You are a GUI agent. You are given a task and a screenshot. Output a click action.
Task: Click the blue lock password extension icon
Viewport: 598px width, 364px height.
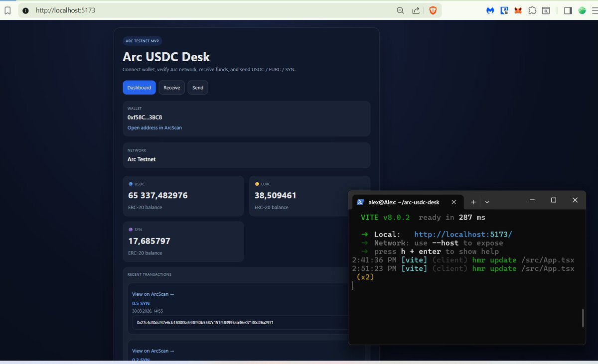504,10
